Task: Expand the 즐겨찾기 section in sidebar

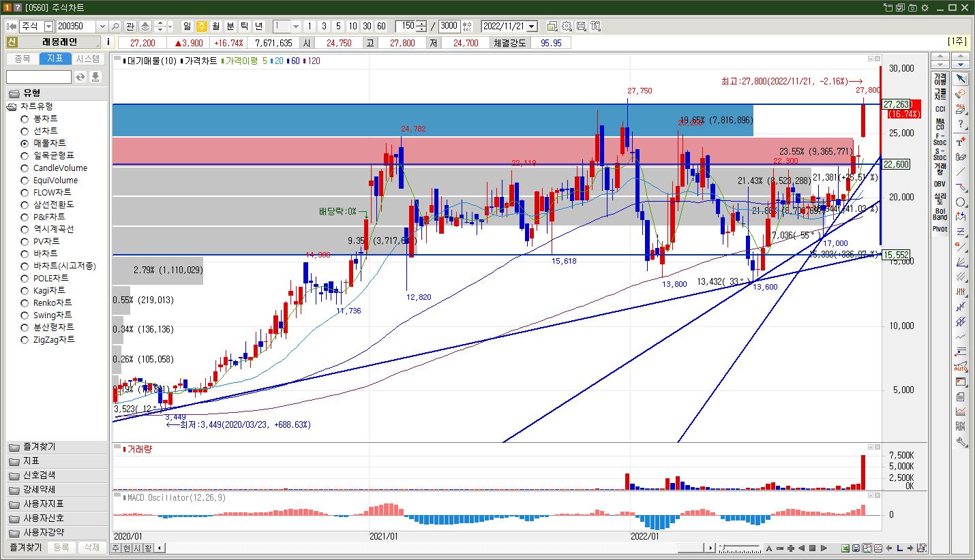Action: click(x=57, y=447)
